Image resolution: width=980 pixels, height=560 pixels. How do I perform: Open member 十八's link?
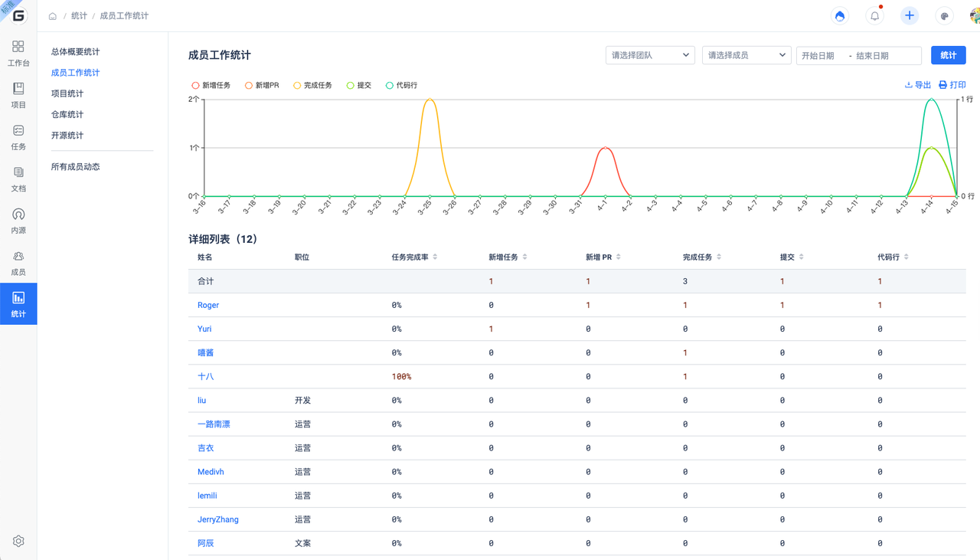(206, 376)
